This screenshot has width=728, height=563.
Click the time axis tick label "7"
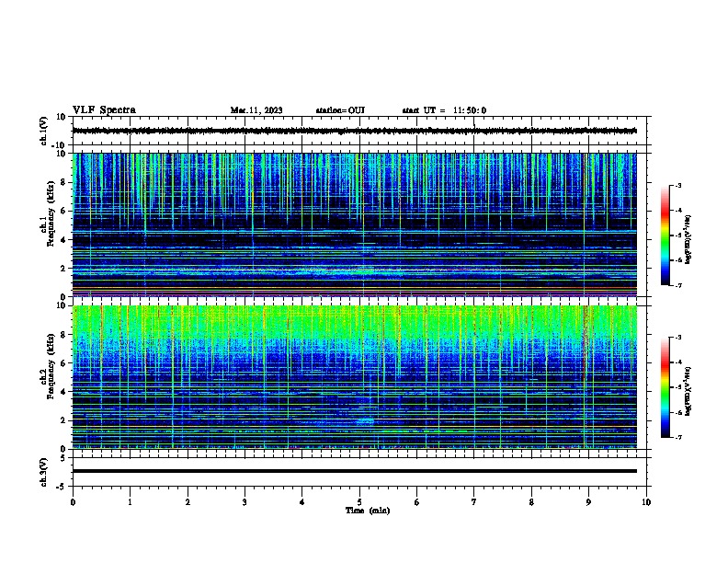click(x=474, y=502)
